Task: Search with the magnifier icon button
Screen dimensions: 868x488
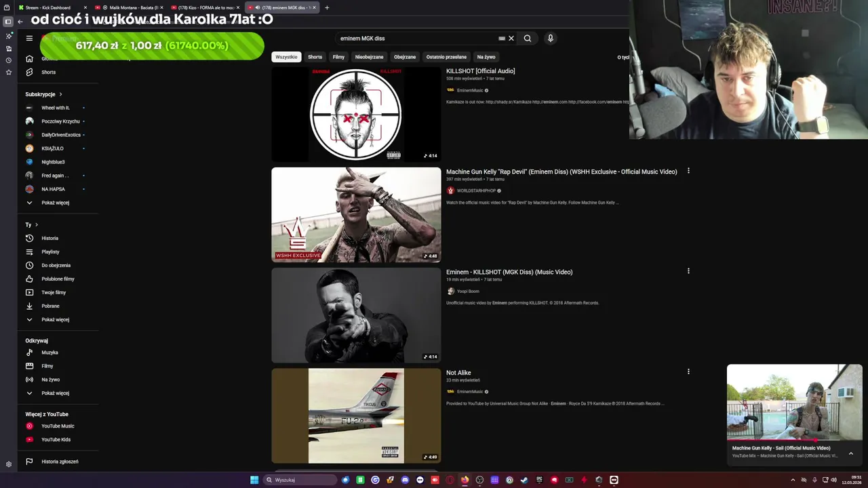Action: tap(528, 38)
